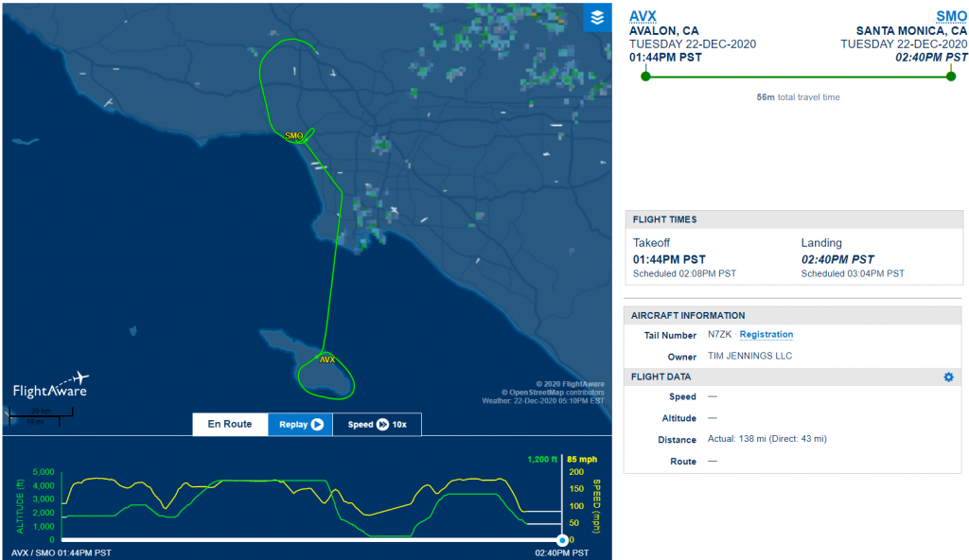The image size is (969, 560).
Task: Open the N7ZK Registration link
Action: 766,335
